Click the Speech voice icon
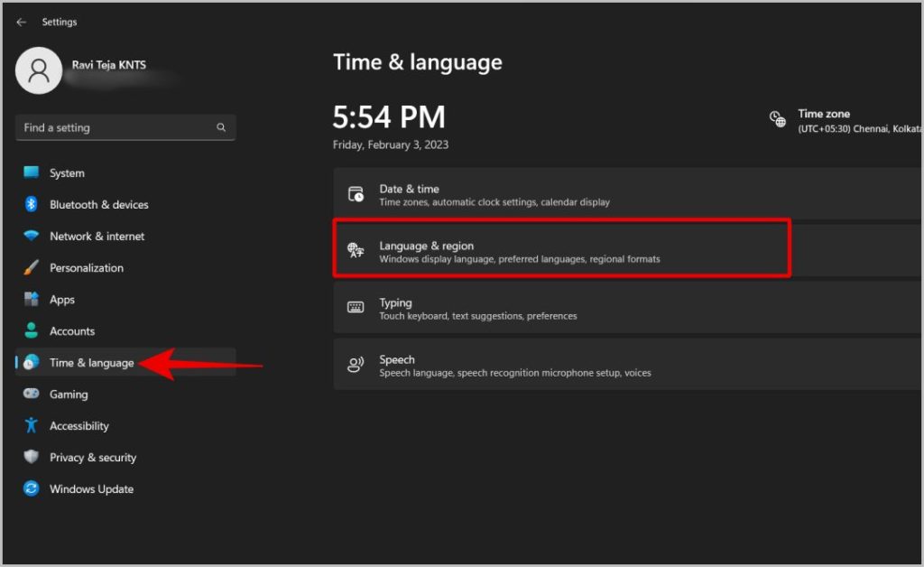 (x=356, y=364)
